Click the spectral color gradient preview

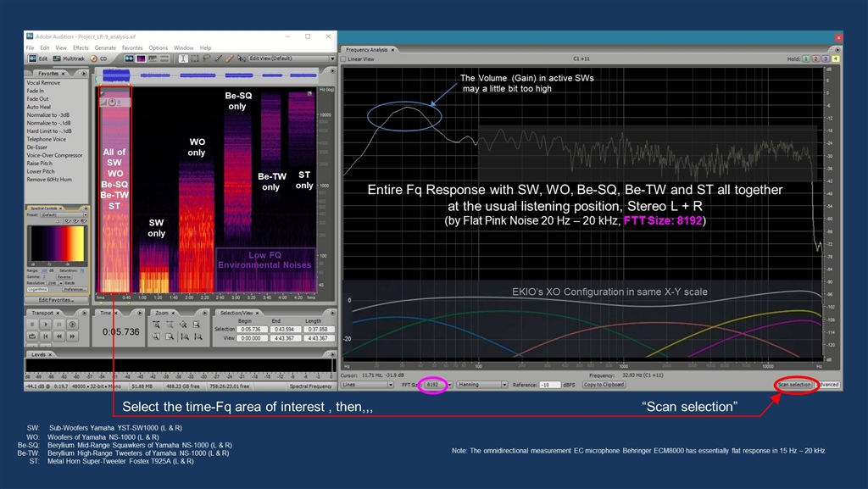(58, 243)
